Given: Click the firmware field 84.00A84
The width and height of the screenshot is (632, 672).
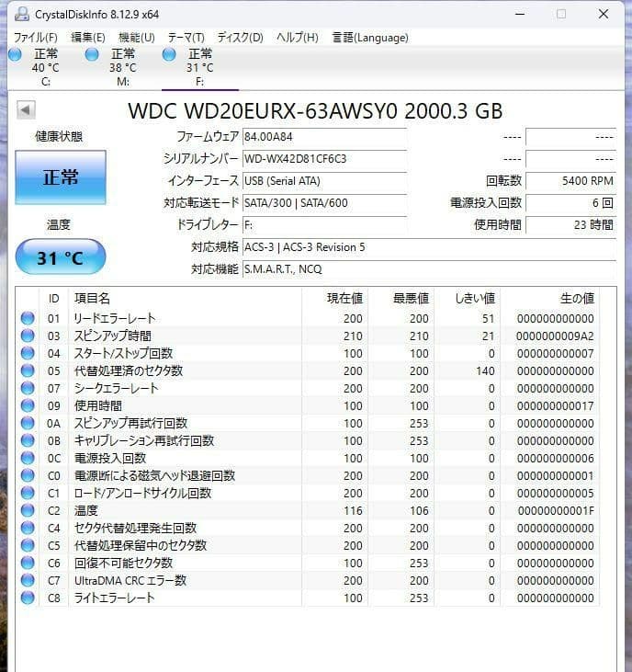Looking at the screenshot, I should tap(324, 137).
